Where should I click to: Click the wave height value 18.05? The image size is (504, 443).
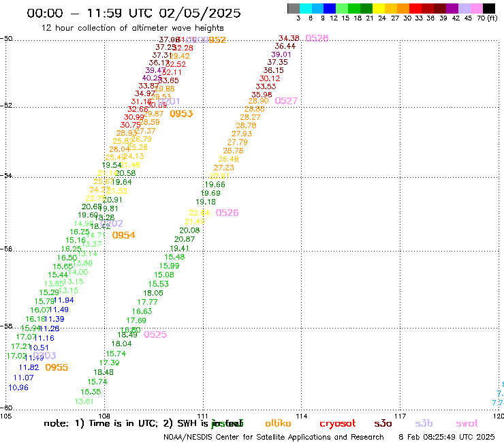[153, 293]
